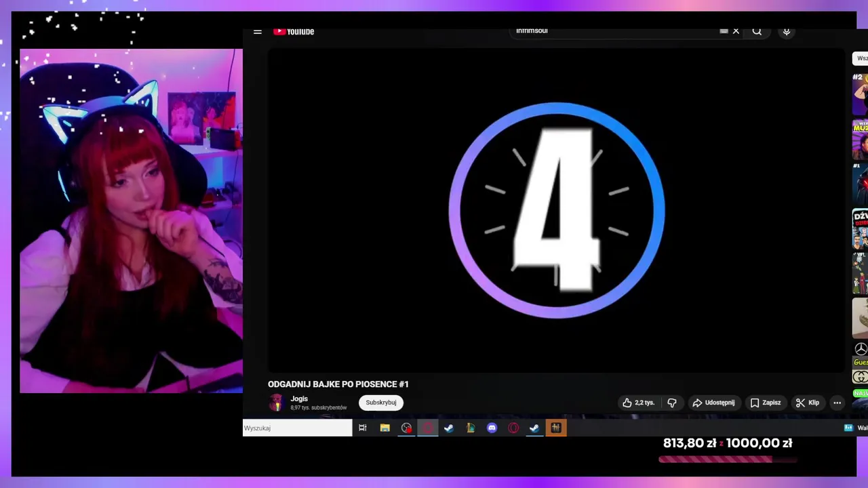Open Discord from the taskbar
Image resolution: width=868 pixels, height=488 pixels.
coord(492,428)
